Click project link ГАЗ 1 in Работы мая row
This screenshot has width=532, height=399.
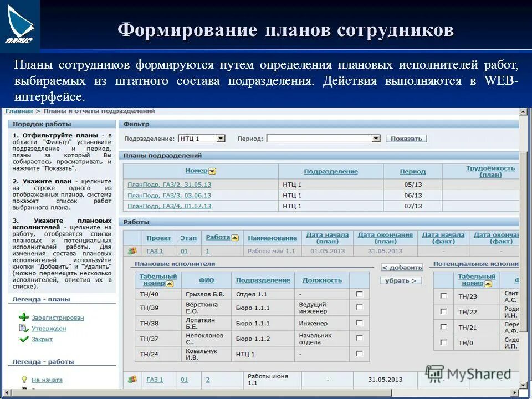[x=155, y=251]
